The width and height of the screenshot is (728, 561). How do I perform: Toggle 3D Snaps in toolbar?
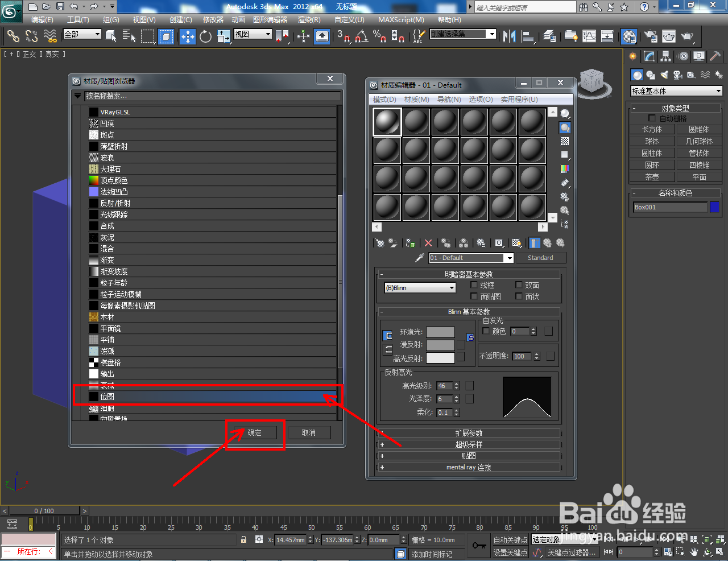[x=343, y=36]
